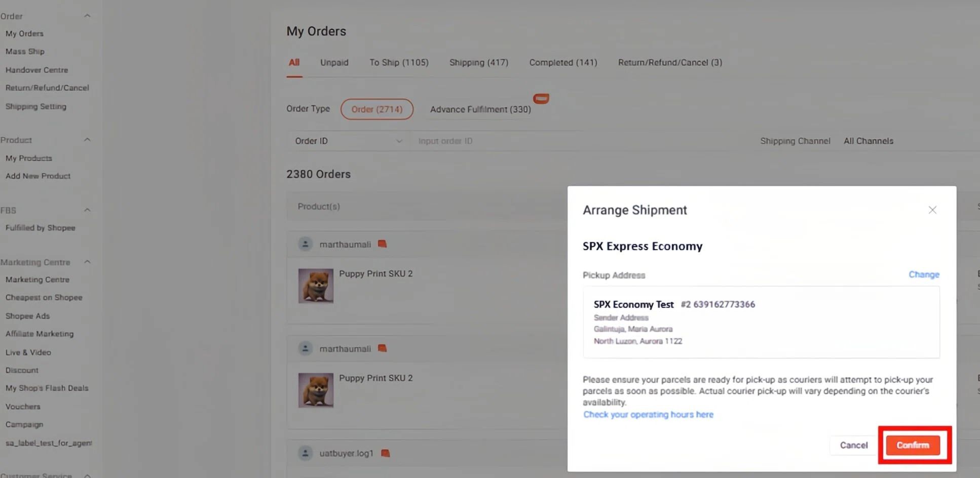This screenshot has width=980, height=478.
Task: Open the Order ID filter dropdown
Action: pos(348,141)
